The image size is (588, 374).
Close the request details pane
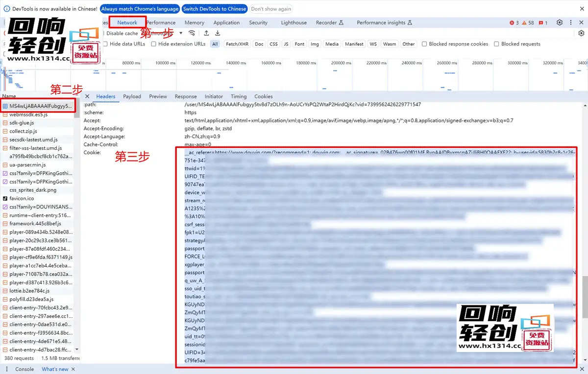point(87,96)
